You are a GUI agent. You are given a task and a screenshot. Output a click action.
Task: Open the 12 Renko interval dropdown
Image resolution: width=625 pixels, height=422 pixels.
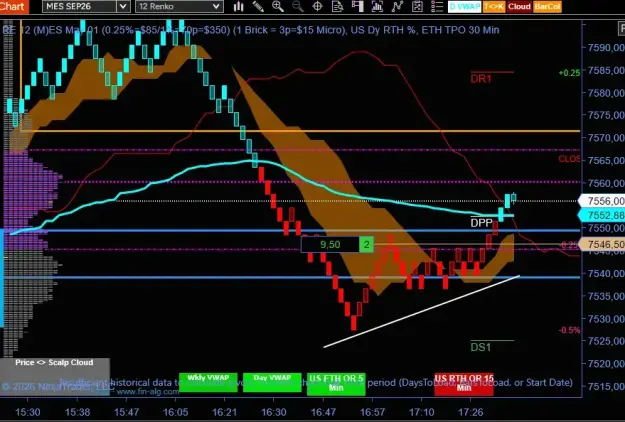179,6
